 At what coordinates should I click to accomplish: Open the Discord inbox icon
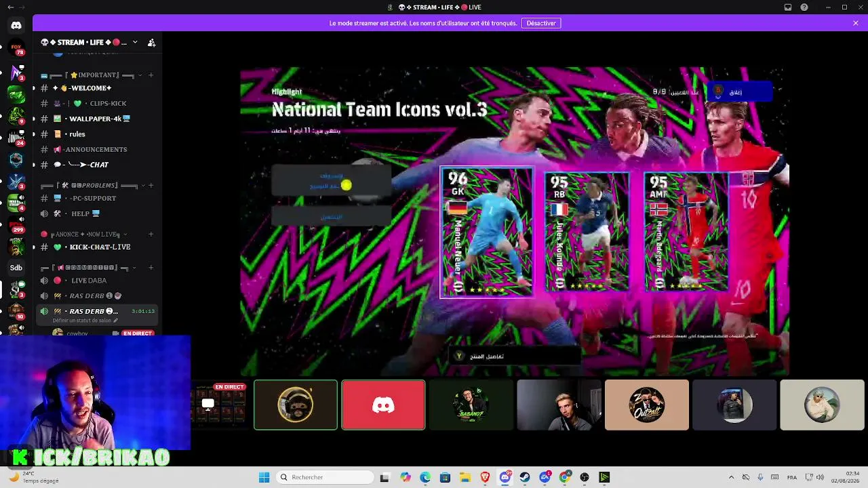pos(788,7)
